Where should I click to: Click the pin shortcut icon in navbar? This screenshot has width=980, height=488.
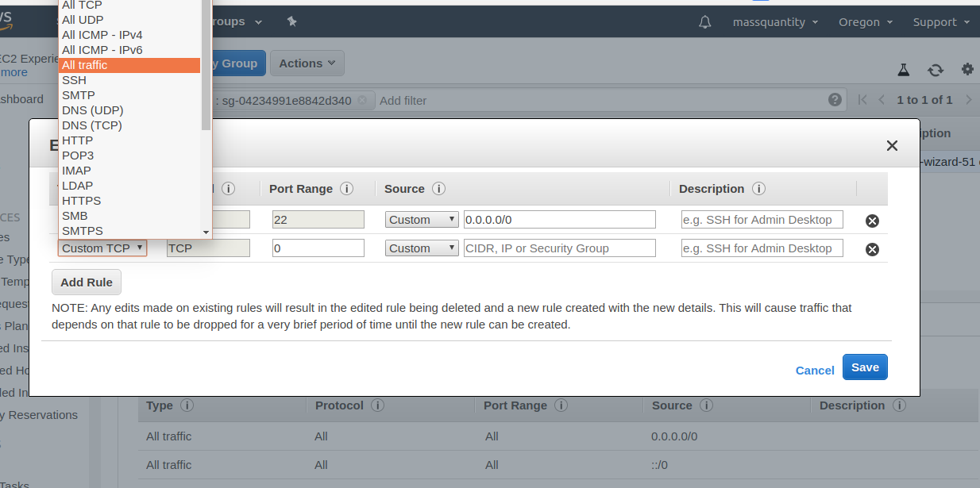coord(292,21)
